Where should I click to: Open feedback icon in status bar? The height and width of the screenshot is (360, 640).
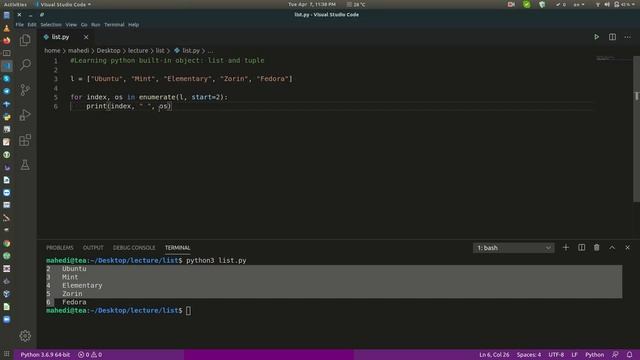(615, 355)
